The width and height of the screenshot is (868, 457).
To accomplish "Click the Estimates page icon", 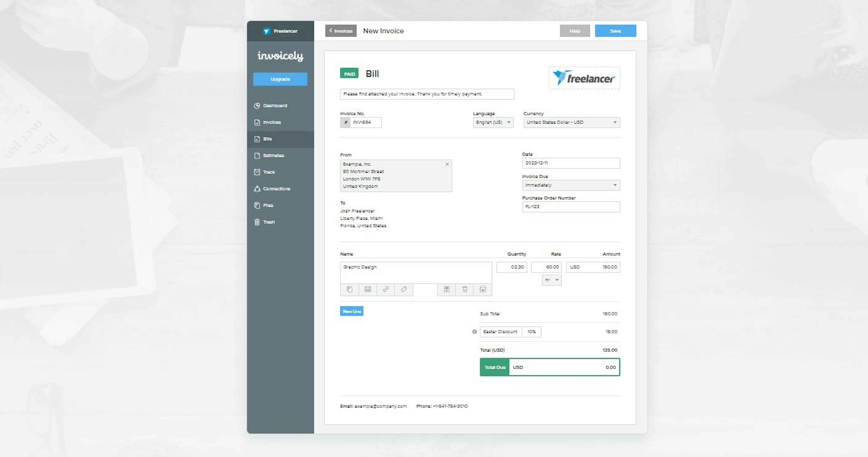I will (x=257, y=155).
